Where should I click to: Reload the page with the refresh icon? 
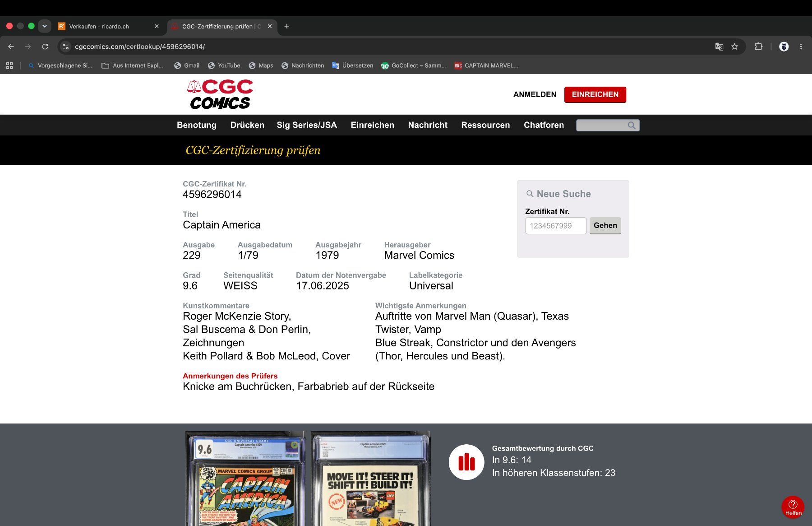(x=45, y=47)
